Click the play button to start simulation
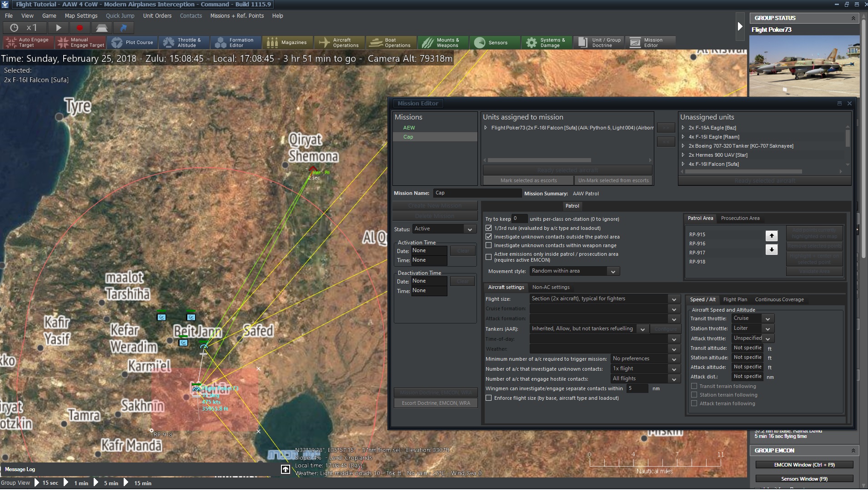The image size is (868, 492). tap(58, 28)
